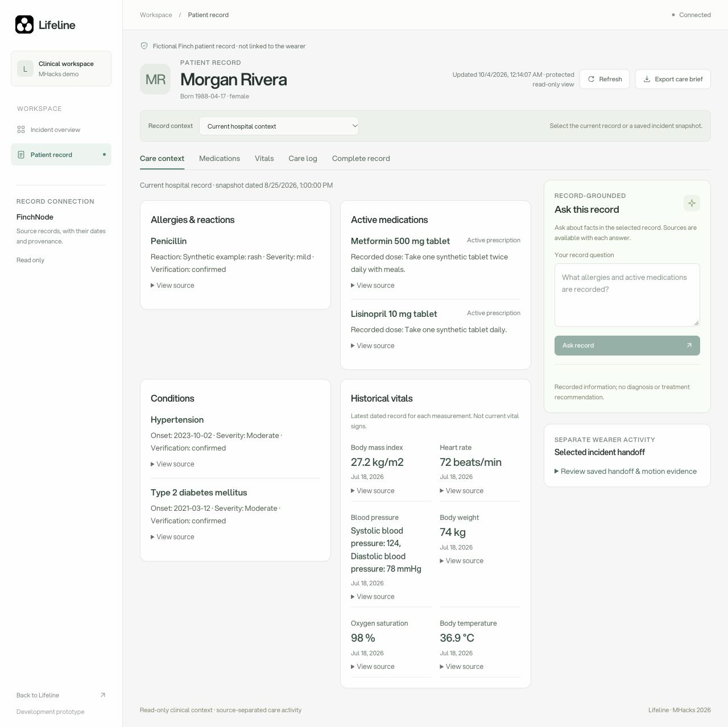Screen dimensions: 728x727
Task: Switch to the Medications tab
Action: pos(220,159)
